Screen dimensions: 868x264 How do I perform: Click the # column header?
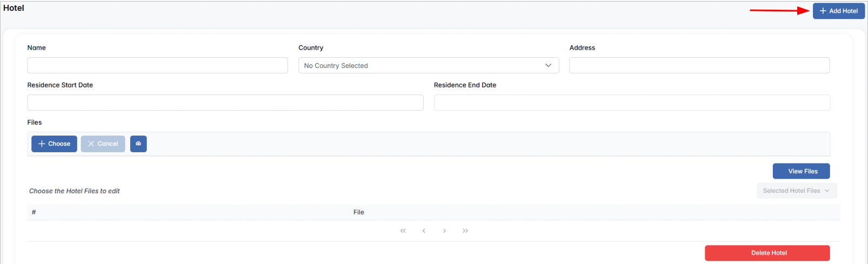pos(34,212)
